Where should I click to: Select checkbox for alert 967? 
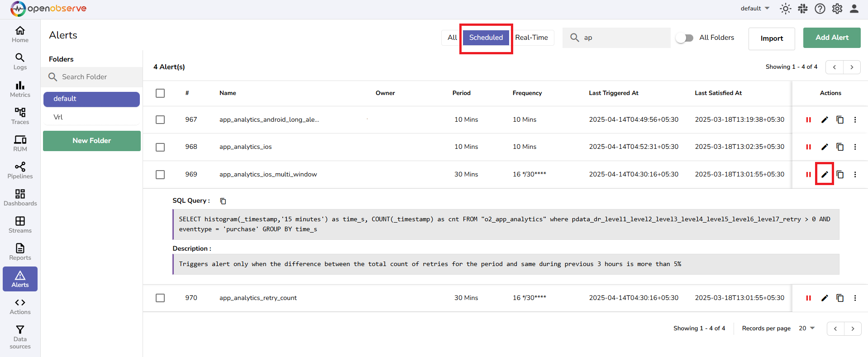[x=160, y=120]
